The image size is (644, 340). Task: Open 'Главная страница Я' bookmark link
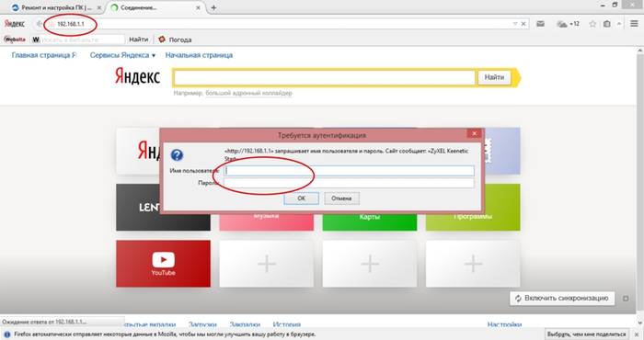click(x=44, y=55)
